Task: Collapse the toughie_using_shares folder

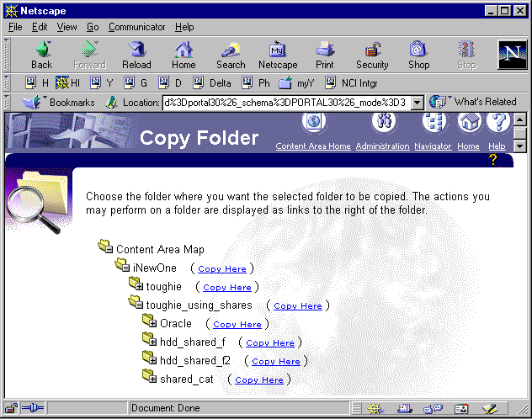Action: (x=135, y=305)
